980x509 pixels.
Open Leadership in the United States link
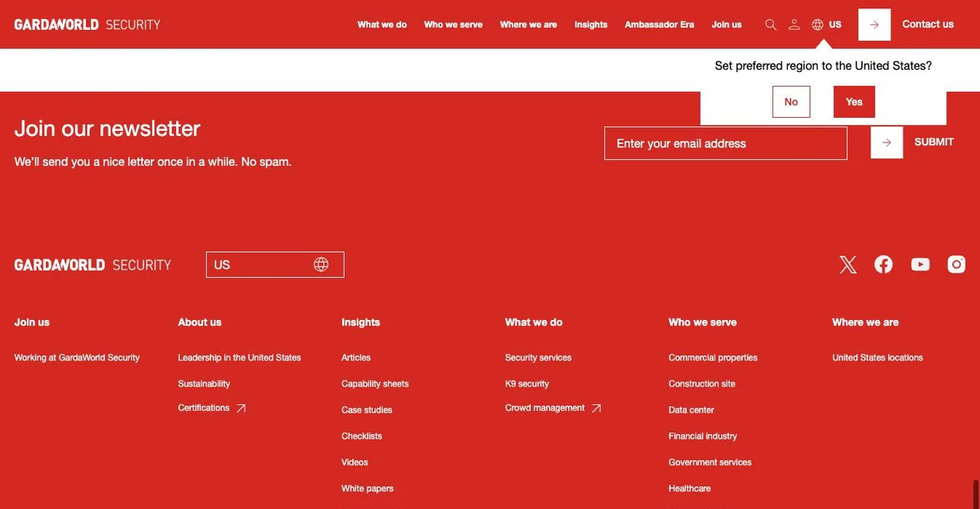240,357
